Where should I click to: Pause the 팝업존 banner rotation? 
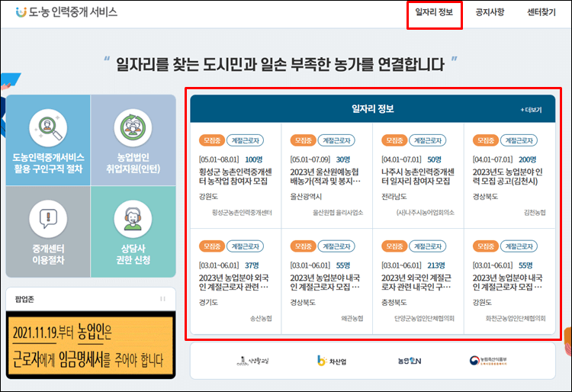click(x=162, y=299)
